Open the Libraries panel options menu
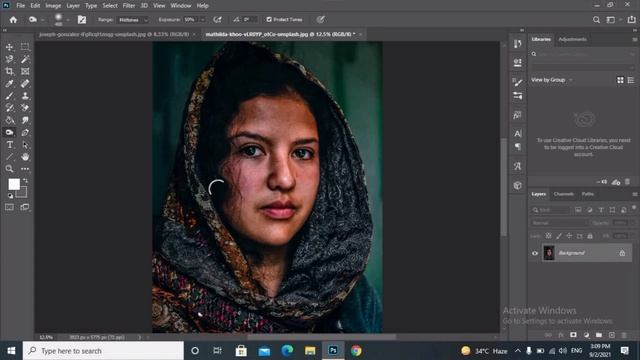640x360 pixels. pyautogui.click(x=635, y=39)
